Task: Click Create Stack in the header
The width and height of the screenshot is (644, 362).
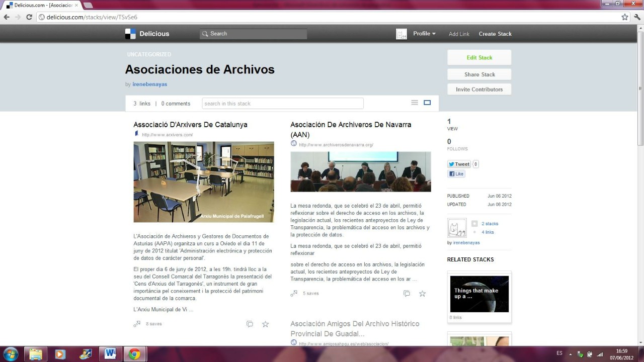Action: pyautogui.click(x=495, y=34)
